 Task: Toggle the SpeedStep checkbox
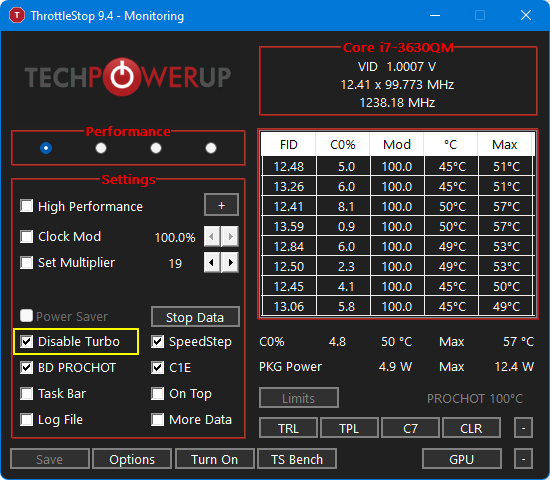pyautogui.click(x=157, y=341)
